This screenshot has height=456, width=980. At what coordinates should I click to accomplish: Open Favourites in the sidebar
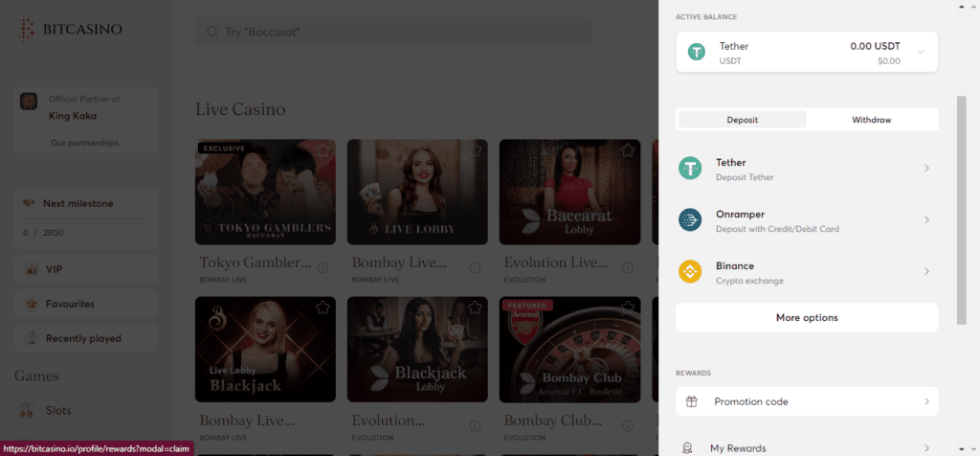[85, 304]
